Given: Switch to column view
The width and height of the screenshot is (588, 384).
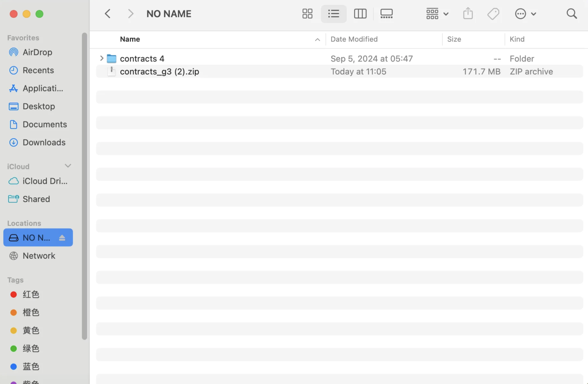Looking at the screenshot, I should coord(360,14).
